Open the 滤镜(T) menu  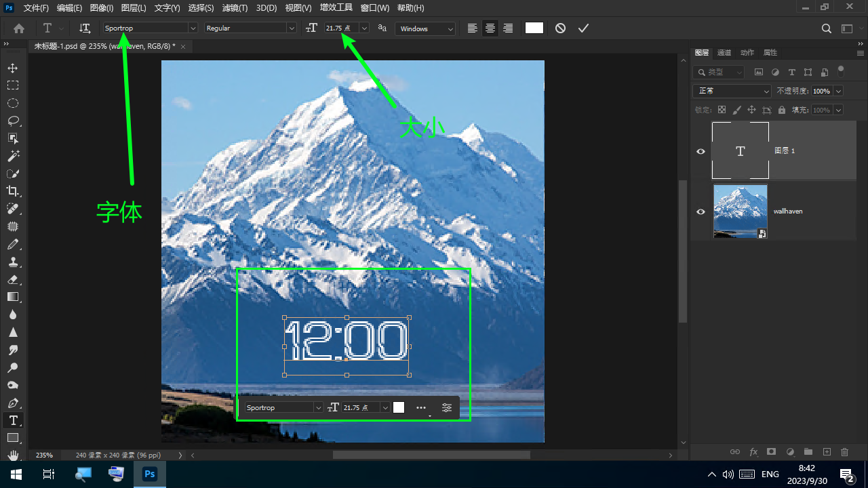point(235,8)
